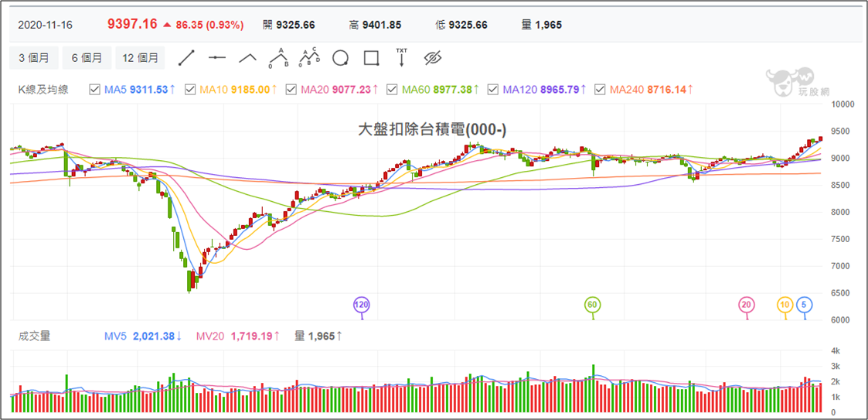Click the 10000 price axis label
Image resolution: width=868 pixels, height=420 pixels.
842,104
